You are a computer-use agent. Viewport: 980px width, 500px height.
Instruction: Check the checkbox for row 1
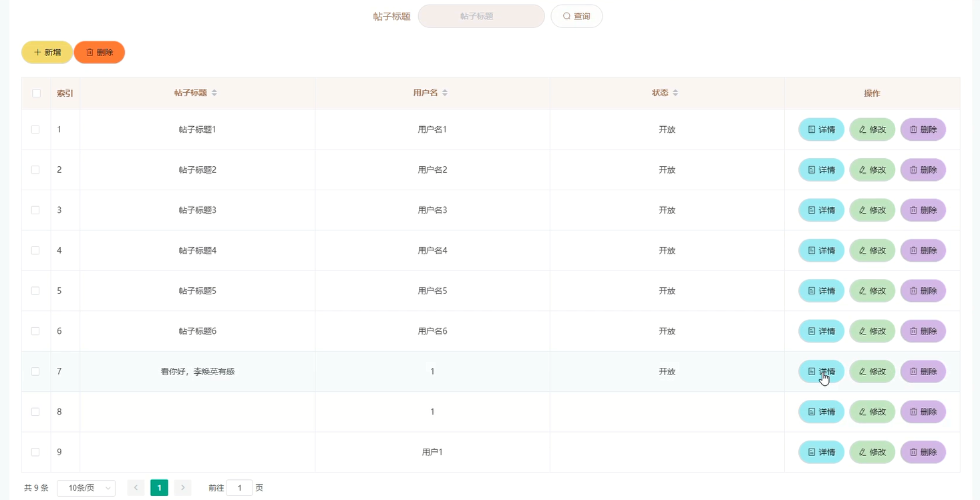point(35,130)
